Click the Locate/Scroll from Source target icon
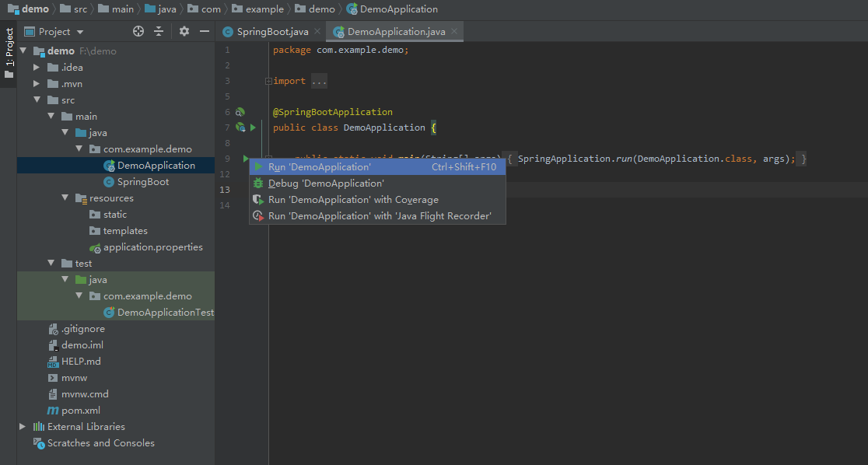The width and height of the screenshot is (868, 465). (138, 32)
